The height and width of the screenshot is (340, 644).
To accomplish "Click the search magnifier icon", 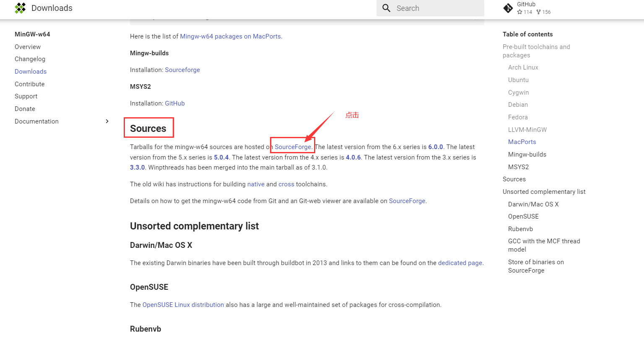I will pyautogui.click(x=386, y=8).
